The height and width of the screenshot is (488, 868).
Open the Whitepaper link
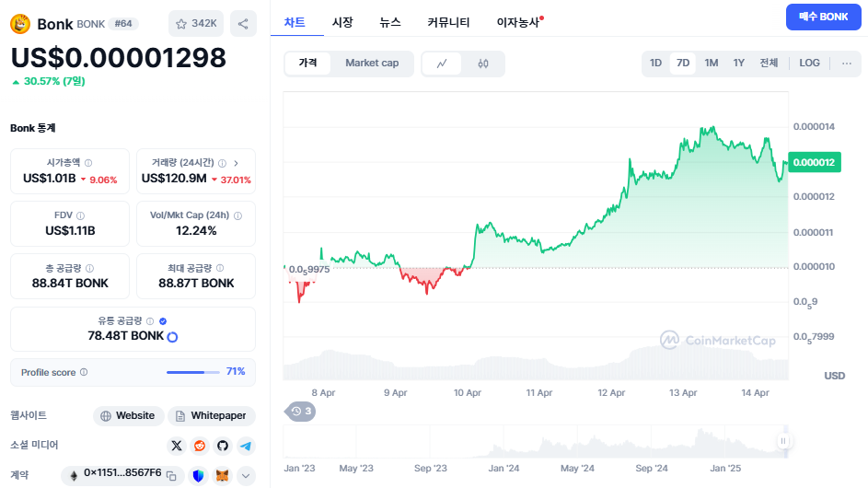[212, 415]
